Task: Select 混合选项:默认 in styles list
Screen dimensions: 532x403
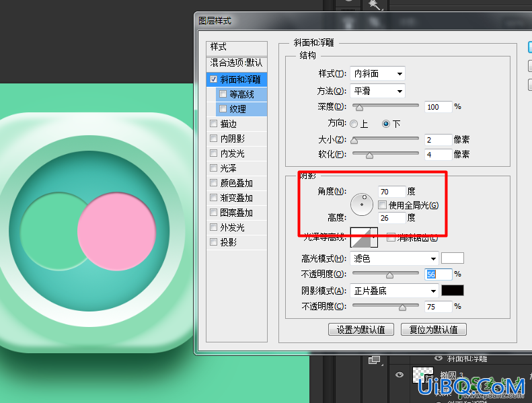Action: pyautogui.click(x=237, y=63)
